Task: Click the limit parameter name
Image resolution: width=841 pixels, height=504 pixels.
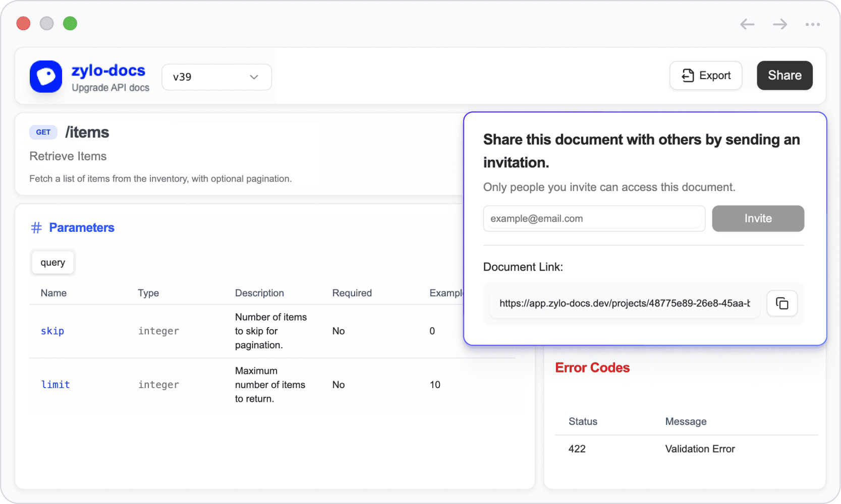Action: 55,385
